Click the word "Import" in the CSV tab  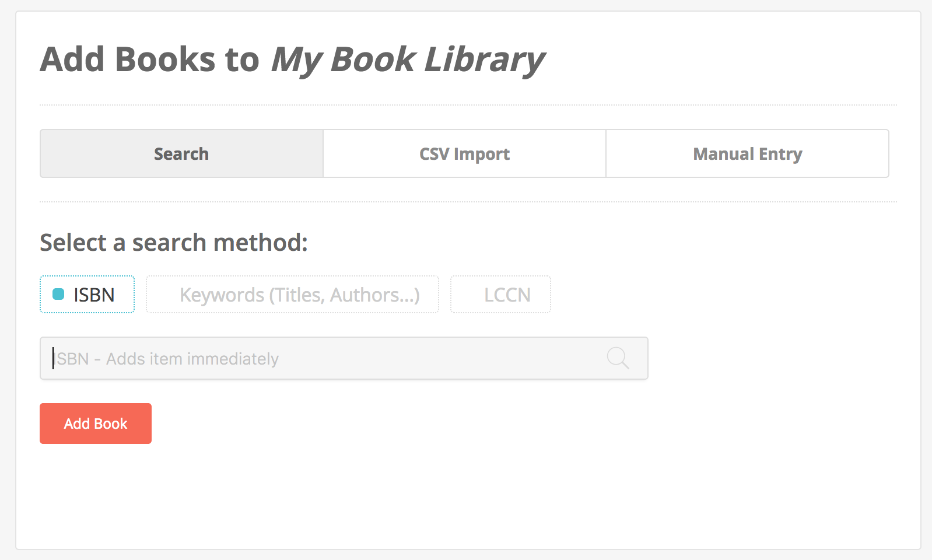pos(482,154)
